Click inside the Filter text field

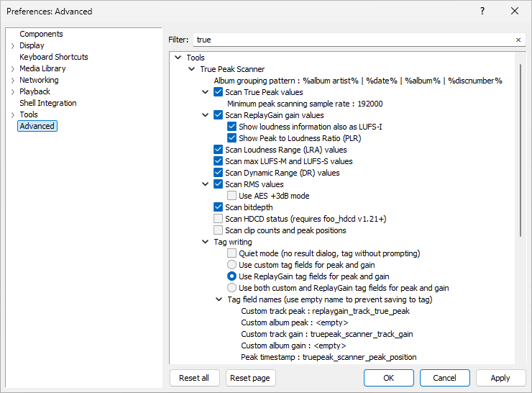click(x=352, y=40)
